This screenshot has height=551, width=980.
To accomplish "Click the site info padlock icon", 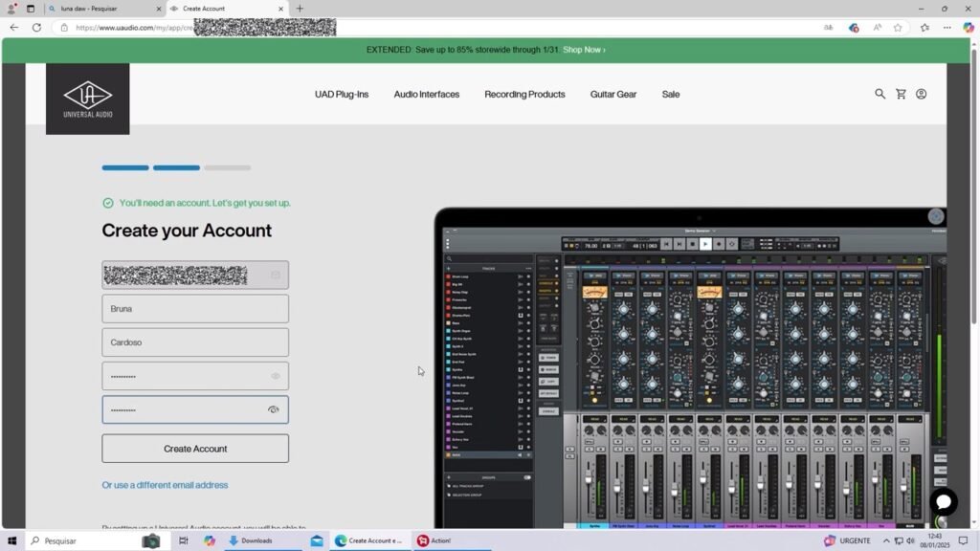I will 64,28.
